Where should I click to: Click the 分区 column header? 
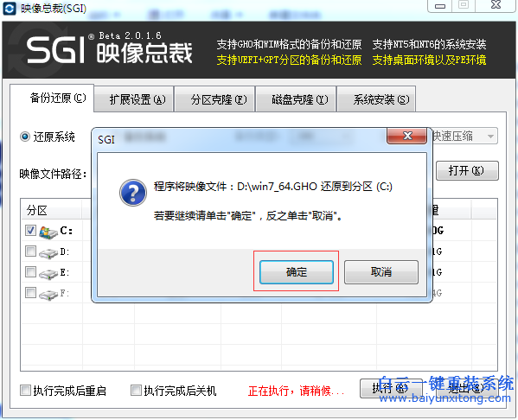tap(52, 210)
